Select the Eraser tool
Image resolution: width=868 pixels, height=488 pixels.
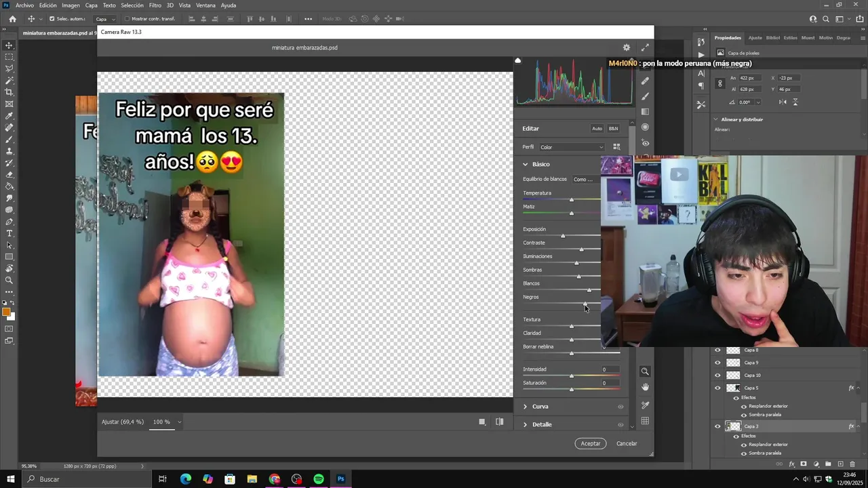pos(9,175)
